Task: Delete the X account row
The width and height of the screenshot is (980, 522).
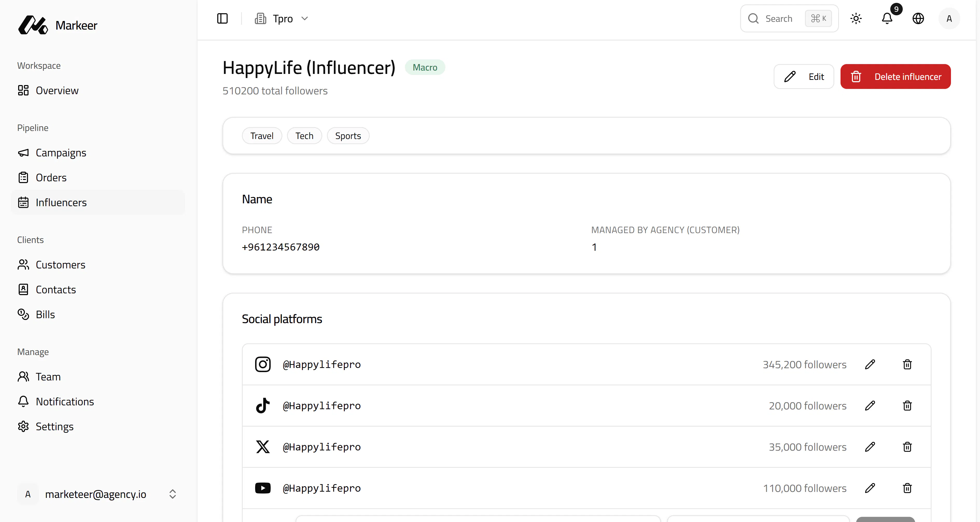Action: [907, 447]
